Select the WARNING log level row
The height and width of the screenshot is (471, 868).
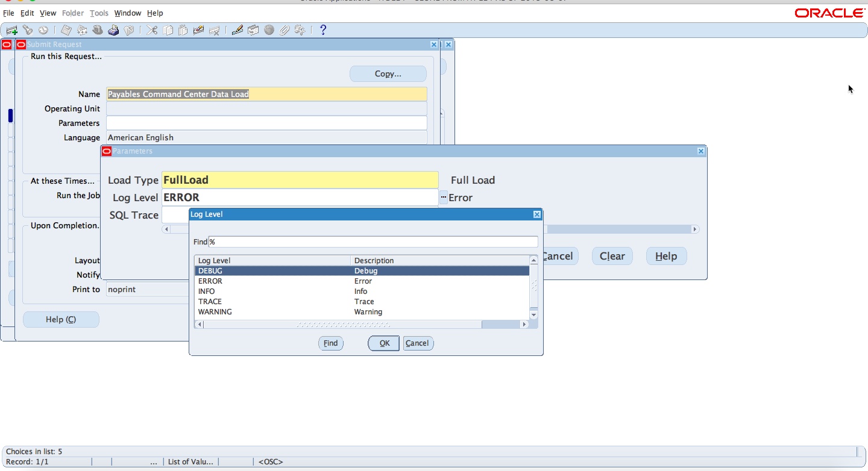click(x=362, y=312)
